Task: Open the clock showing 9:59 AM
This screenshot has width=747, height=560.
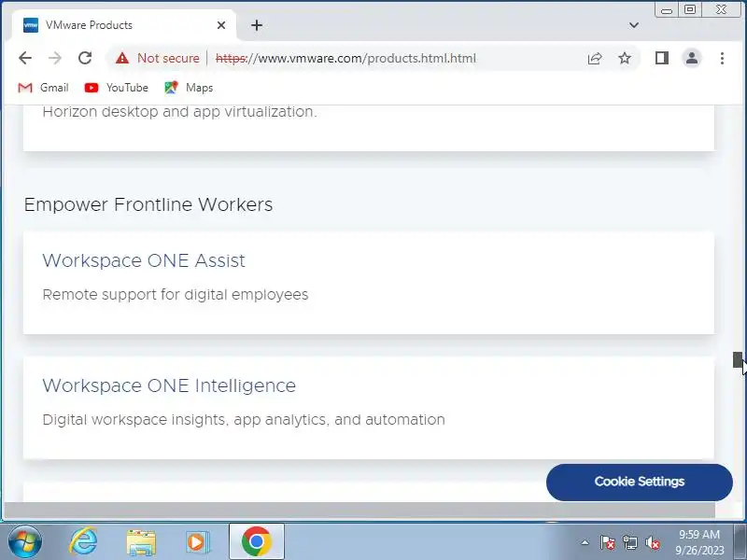Action: coord(699,542)
